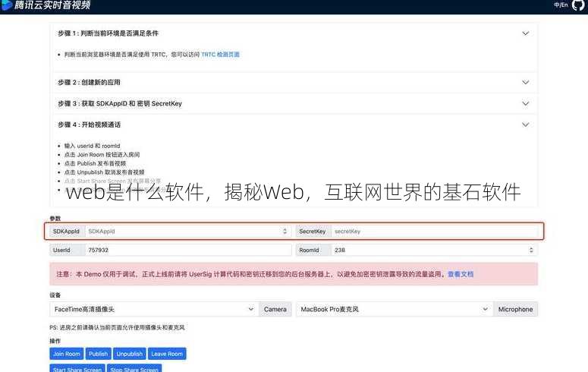Open the 查看文档 documentation link
This screenshot has width=588, height=372.
click(x=461, y=274)
